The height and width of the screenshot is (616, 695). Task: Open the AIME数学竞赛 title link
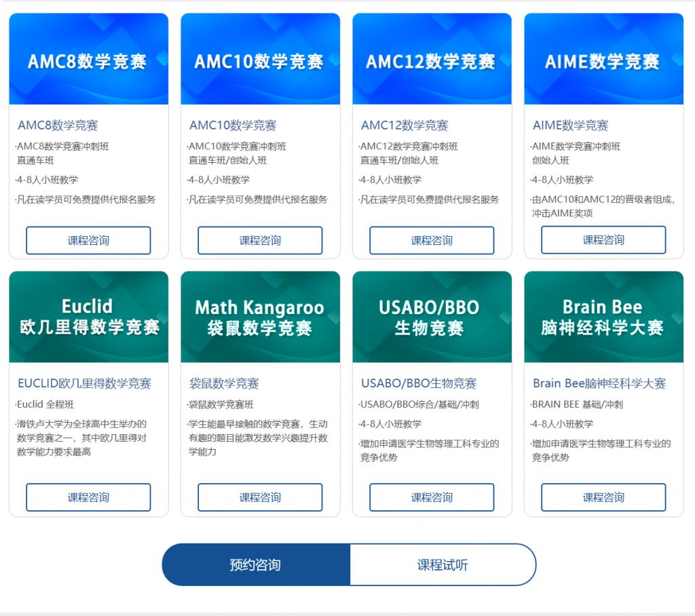pyautogui.click(x=570, y=125)
